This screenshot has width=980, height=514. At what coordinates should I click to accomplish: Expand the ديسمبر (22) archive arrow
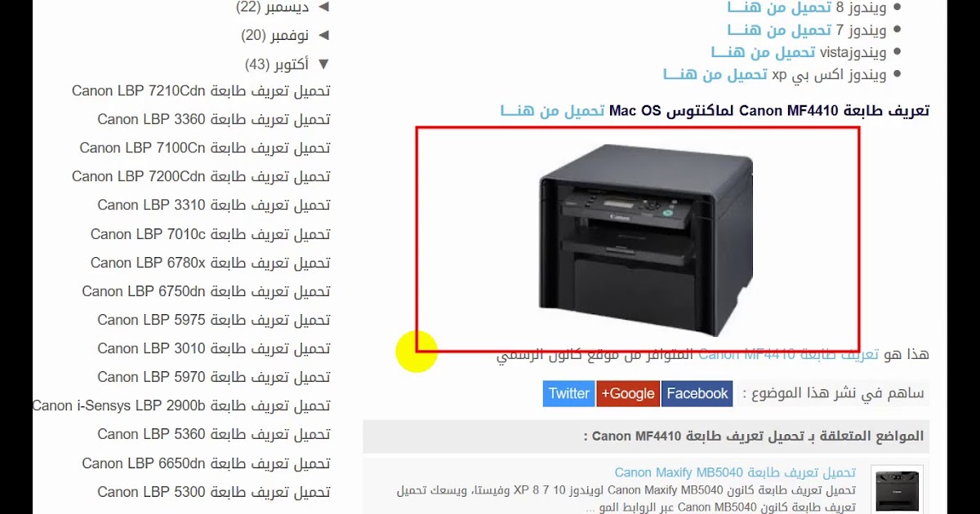(323, 7)
